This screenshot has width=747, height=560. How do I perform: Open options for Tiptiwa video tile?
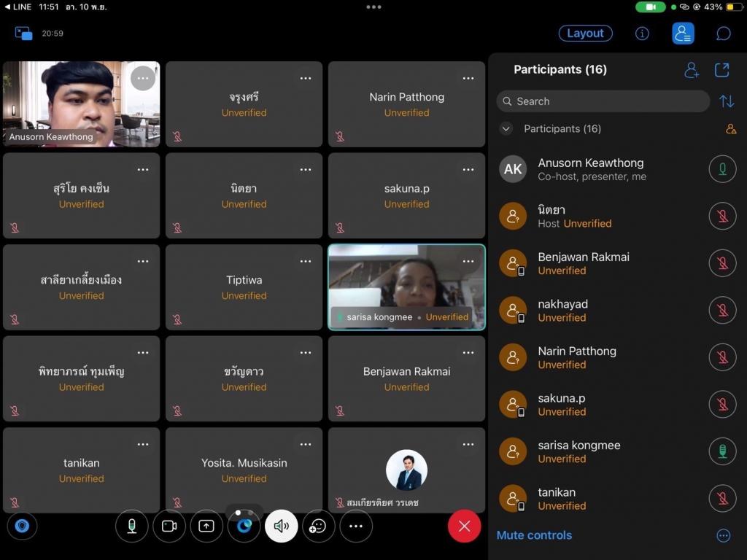pyautogui.click(x=306, y=261)
